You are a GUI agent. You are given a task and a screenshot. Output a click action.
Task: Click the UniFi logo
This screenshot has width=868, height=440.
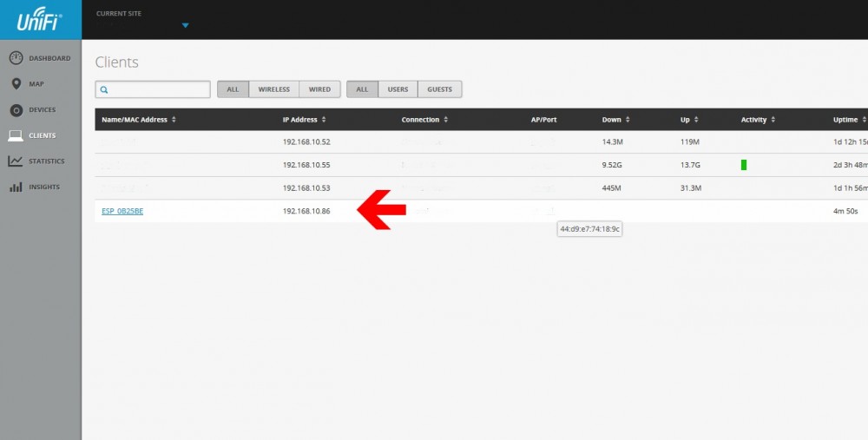[x=40, y=20]
